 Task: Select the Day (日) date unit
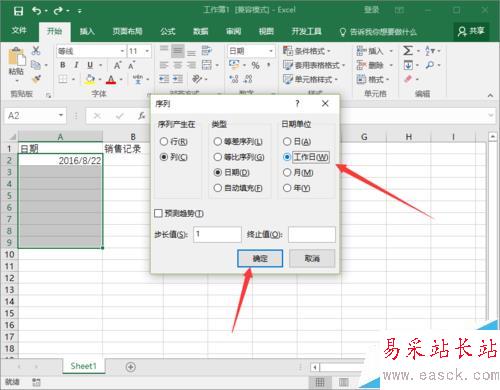(x=287, y=142)
